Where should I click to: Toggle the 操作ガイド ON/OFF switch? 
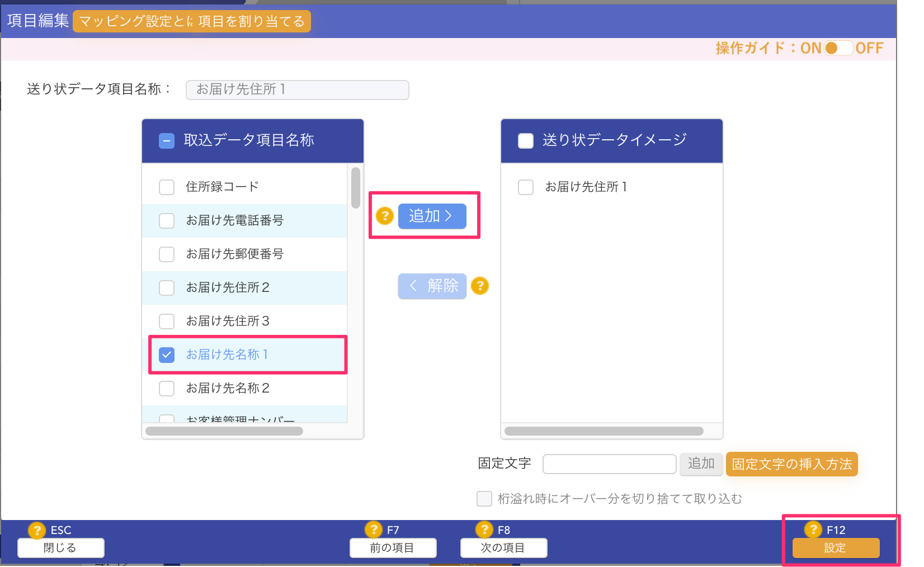pyautogui.click(x=838, y=48)
